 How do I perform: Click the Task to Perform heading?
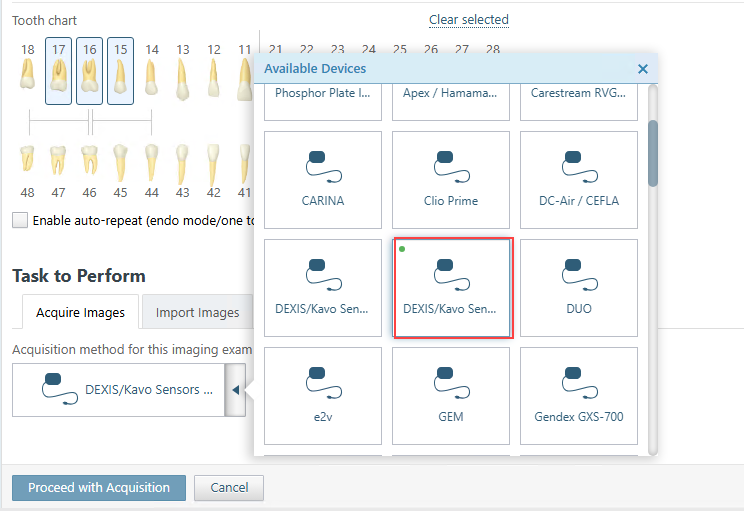pyautogui.click(x=79, y=276)
